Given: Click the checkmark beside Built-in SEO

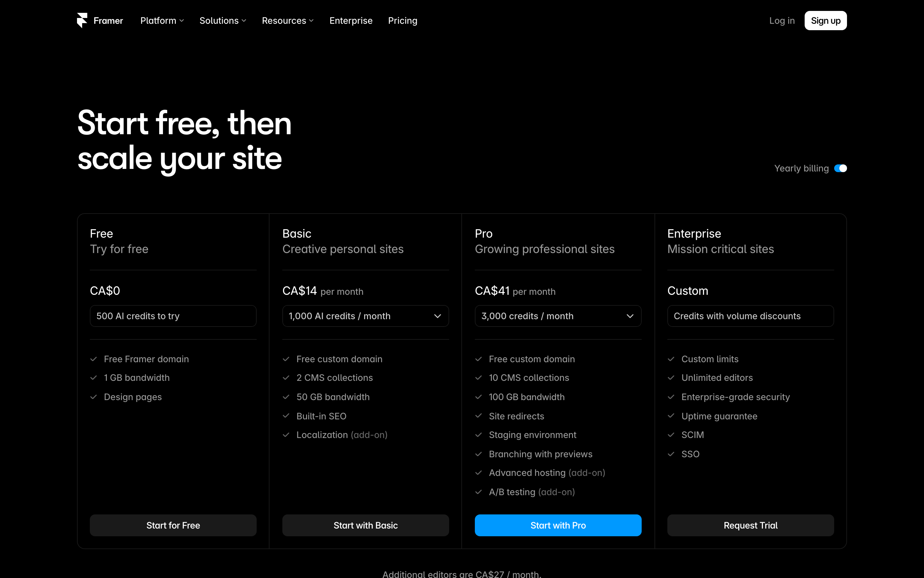Looking at the screenshot, I should tap(286, 416).
